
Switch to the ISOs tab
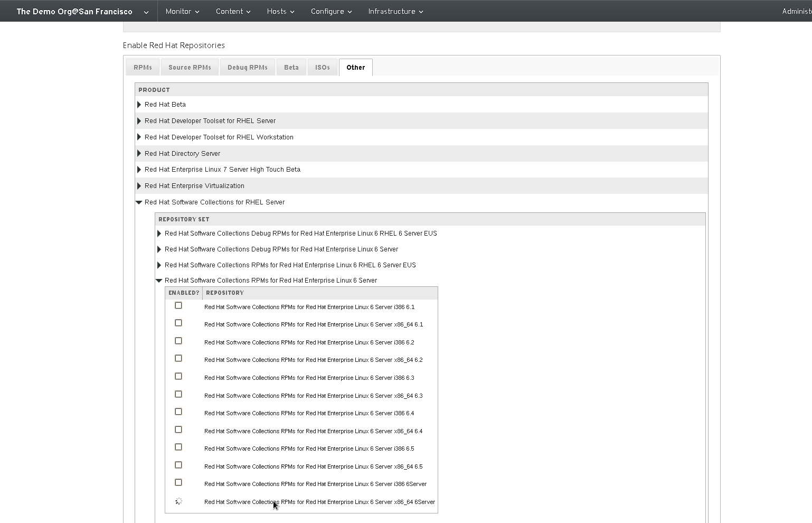322,67
